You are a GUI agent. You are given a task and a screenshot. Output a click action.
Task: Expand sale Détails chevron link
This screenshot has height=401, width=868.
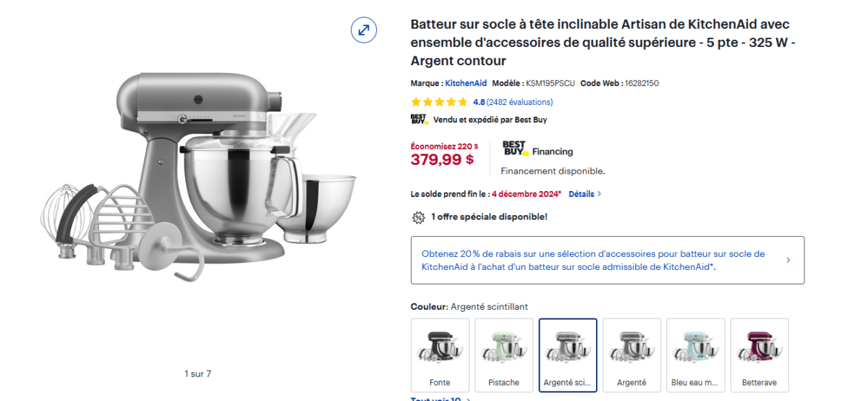(x=584, y=194)
